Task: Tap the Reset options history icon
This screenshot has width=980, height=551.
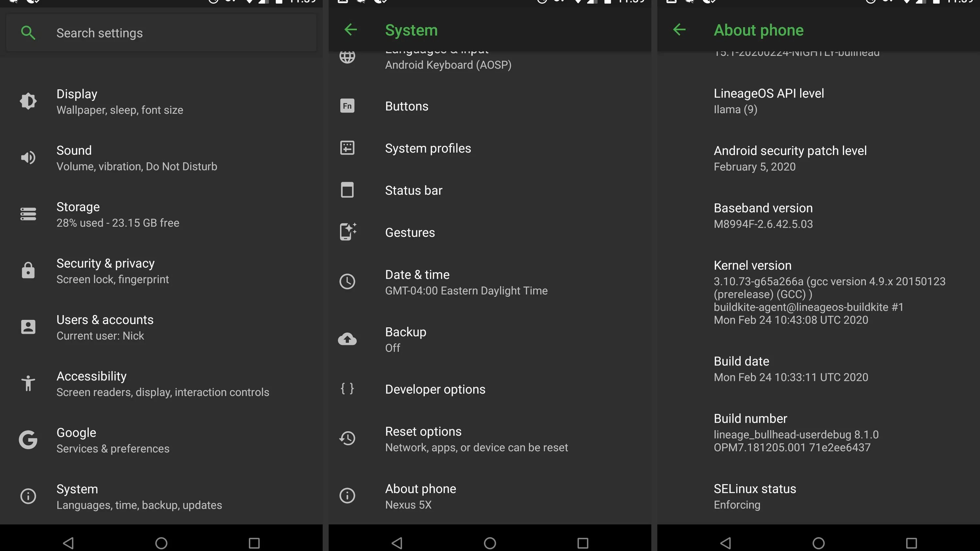Action: (347, 438)
